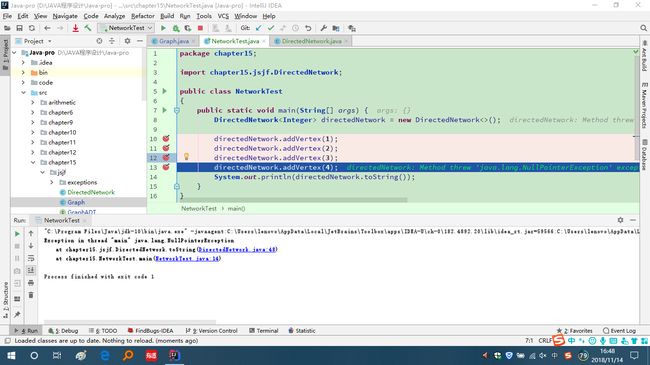Click the Search Everywhere magnifier icon
Image resolution: width=650 pixels, height=365 pixels.
643,28
